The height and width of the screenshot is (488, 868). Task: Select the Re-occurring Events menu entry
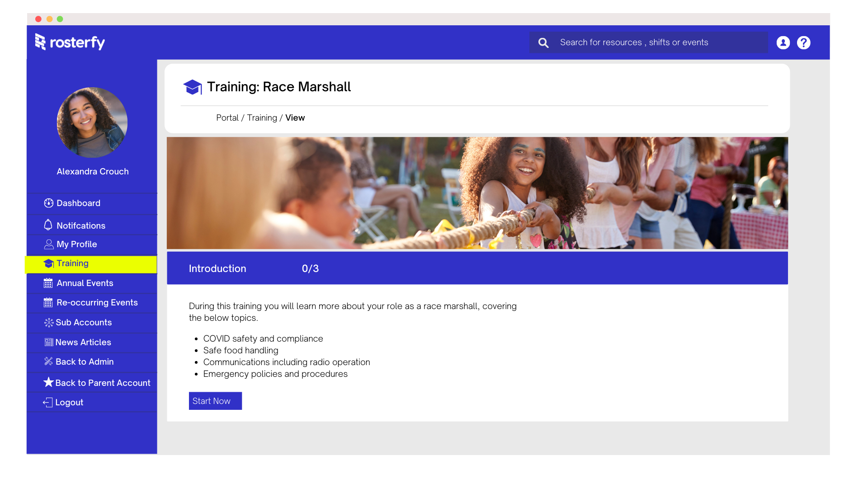click(97, 302)
